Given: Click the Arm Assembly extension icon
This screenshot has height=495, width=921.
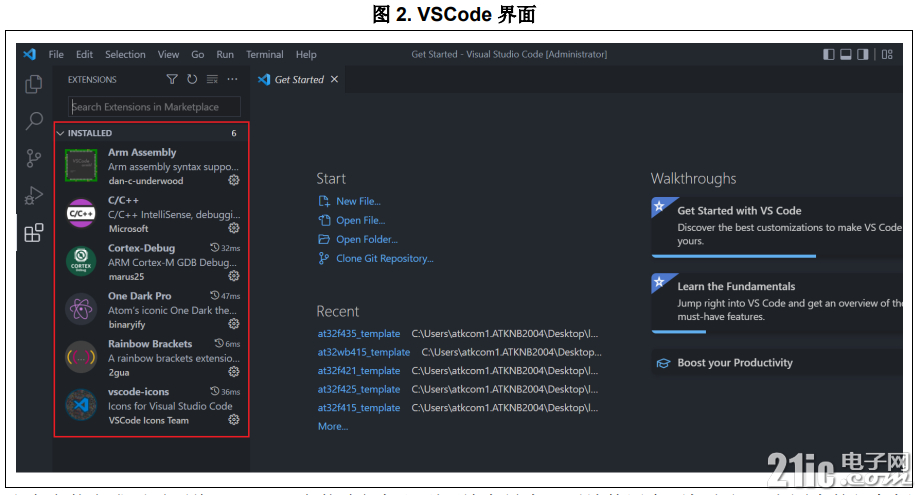Looking at the screenshot, I should pyautogui.click(x=81, y=165).
